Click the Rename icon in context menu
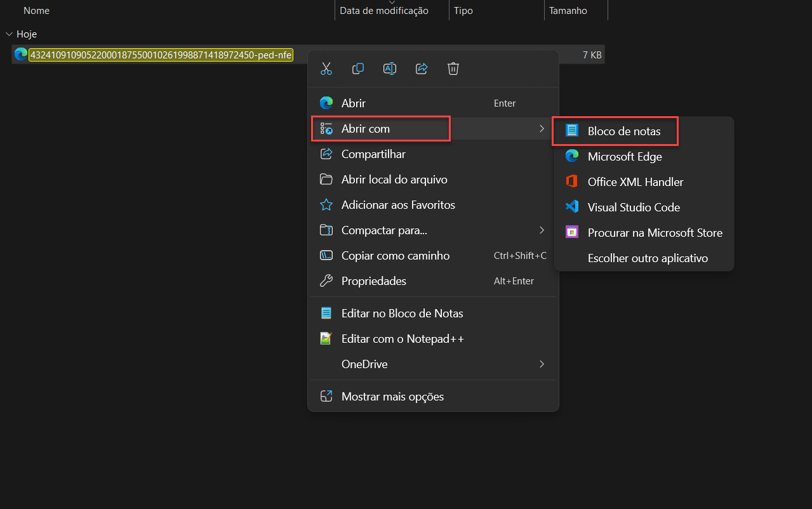Screen dimensions: 812x509 (x=390, y=69)
